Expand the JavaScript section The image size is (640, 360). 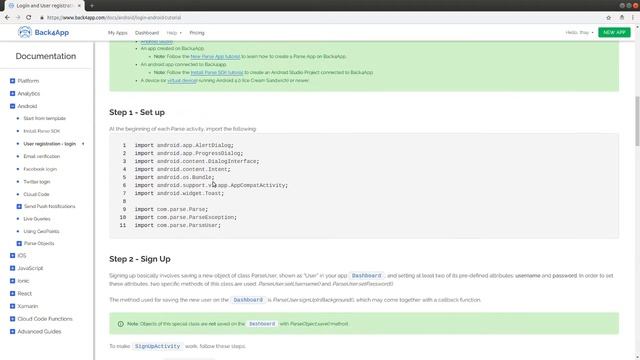coord(13,268)
